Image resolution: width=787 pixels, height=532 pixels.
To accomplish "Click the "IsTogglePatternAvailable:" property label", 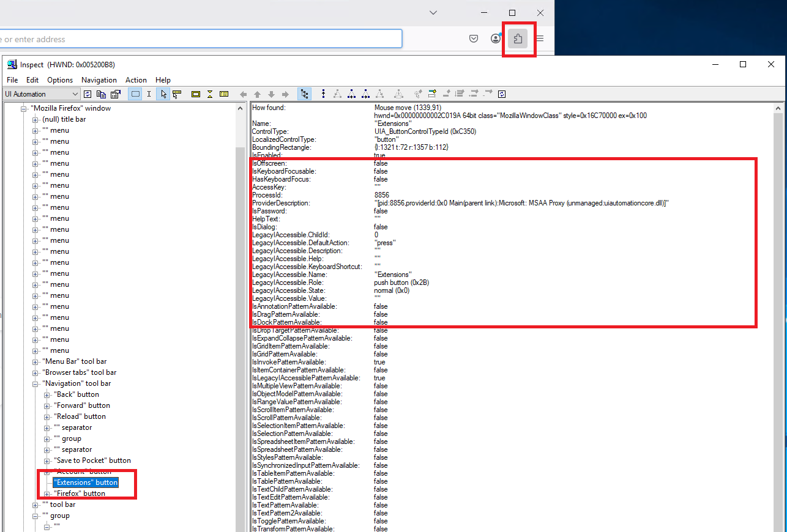I will [x=291, y=521].
